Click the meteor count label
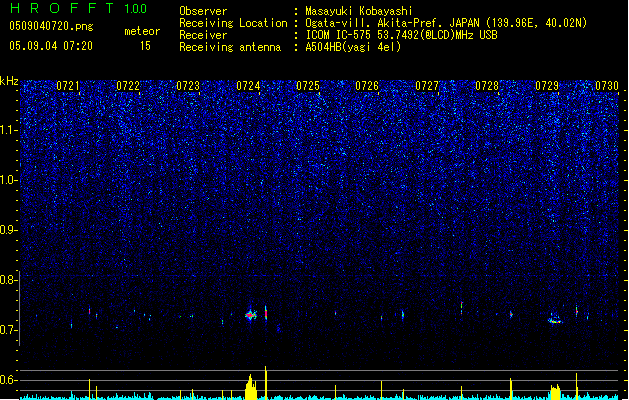This screenshot has width=629, height=400. coord(142,31)
